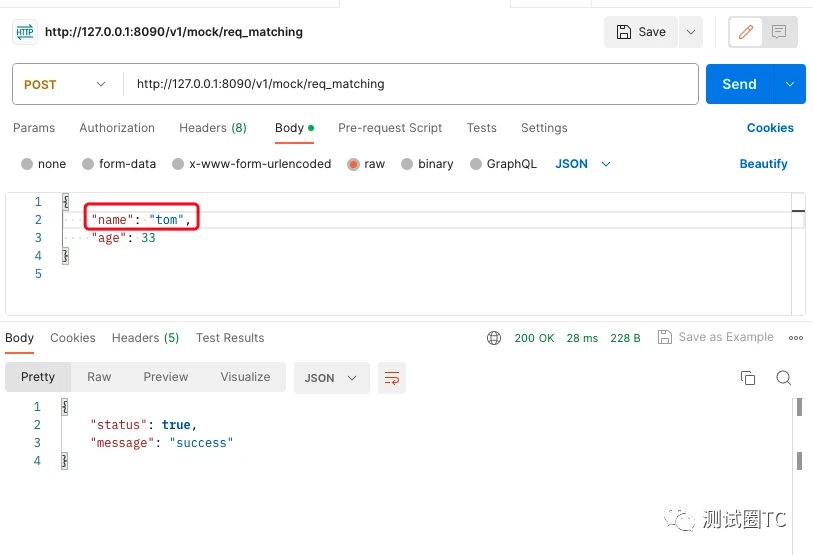Image resolution: width=813 pixels, height=555 pixels.
Task: Click the request title http://127.0.0.1:8090/v1/mock/req_matching
Action: [174, 32]
